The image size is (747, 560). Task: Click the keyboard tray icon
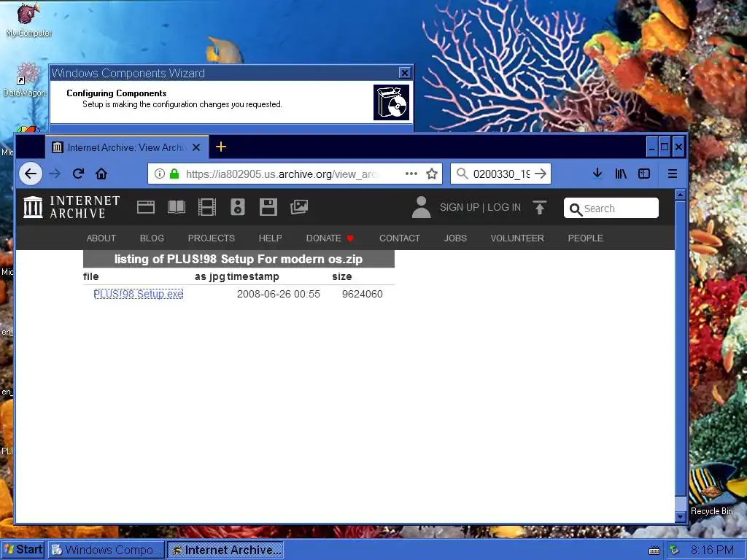coord(654,551)
